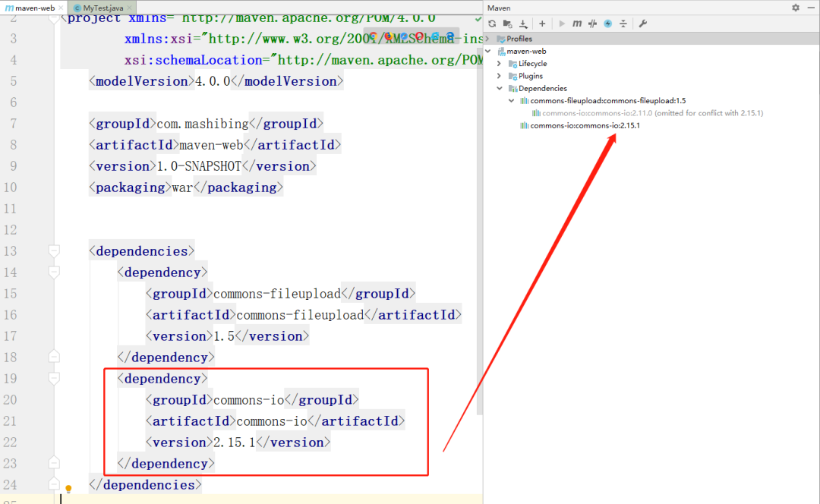This screenshot has width=820, height=504.
Task: Click the intention light bulb in gutter
Action: pyautogui.click(x=68, y=489)
